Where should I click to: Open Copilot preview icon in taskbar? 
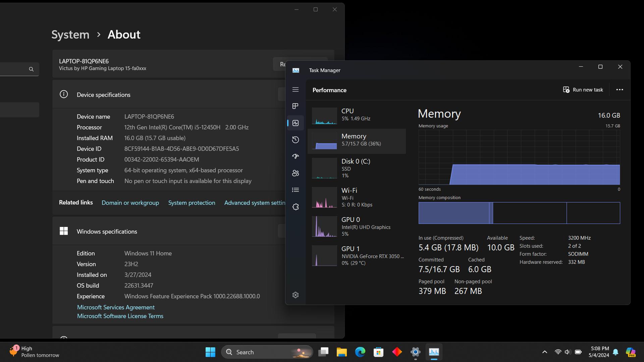click(631, 352)
